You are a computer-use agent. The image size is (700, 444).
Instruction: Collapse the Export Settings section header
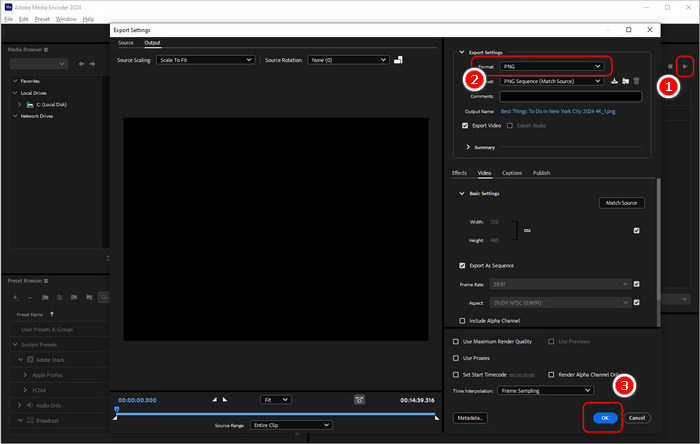click(x=462, y=52)
